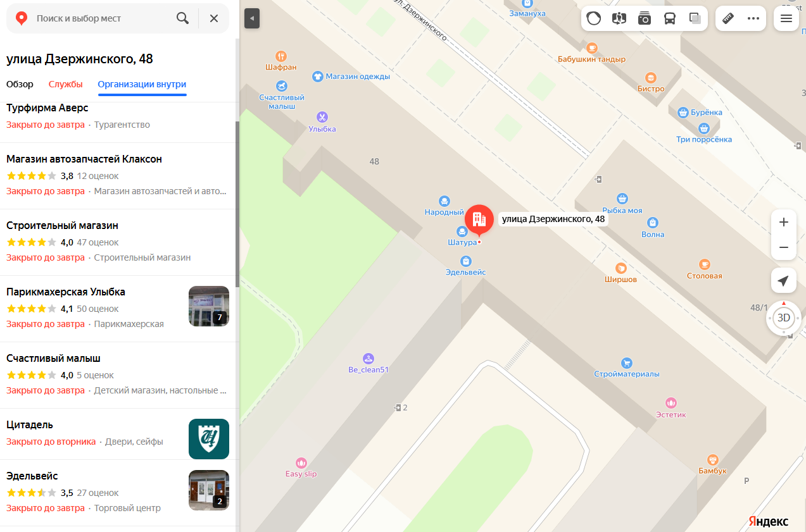Show photos layer on map
This screenshot has width=806, height=532.
(x=645, y=18)
